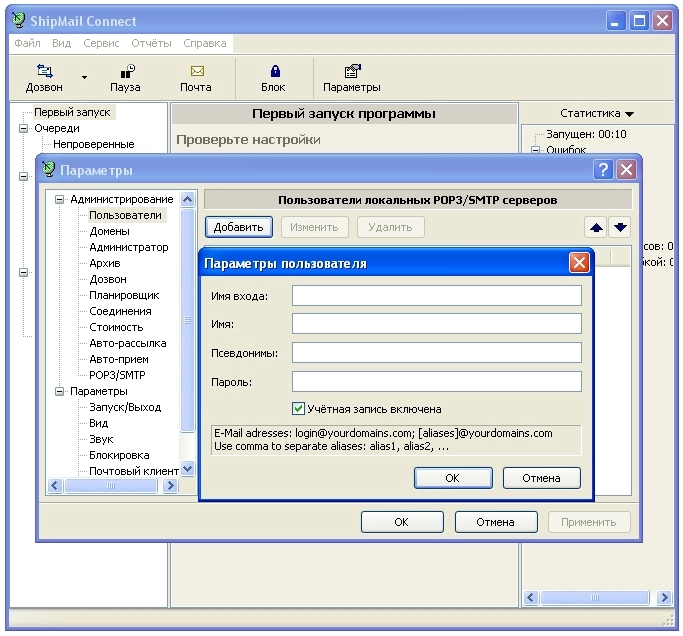Click the Добавить button
Screen dimensions: 683x636
click(239, 227)
